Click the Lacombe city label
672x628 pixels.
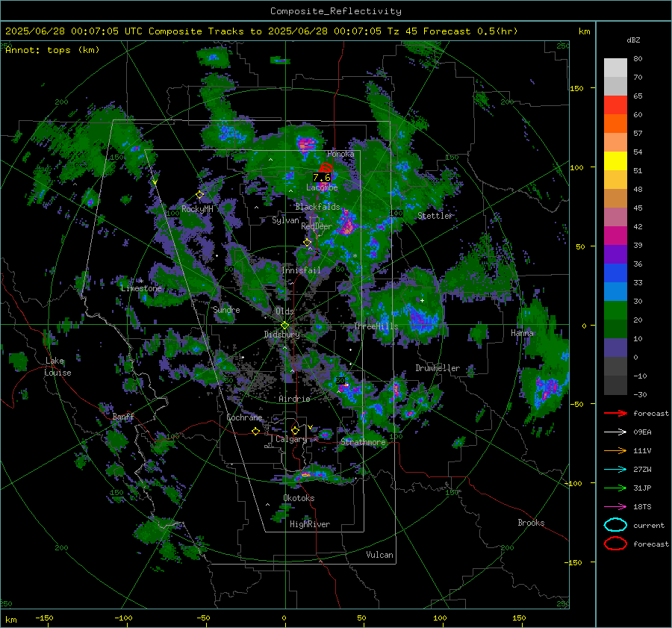[x=322, y=187]
